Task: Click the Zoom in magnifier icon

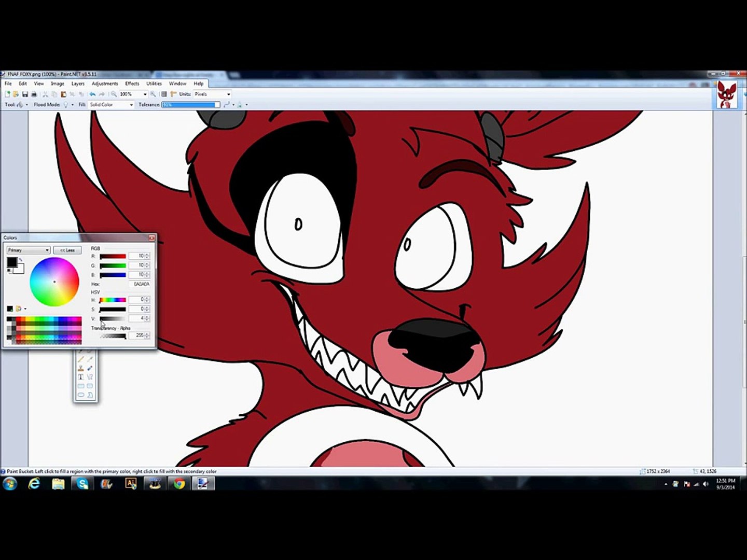Action: pyautogui.click(x=153, y=94)
